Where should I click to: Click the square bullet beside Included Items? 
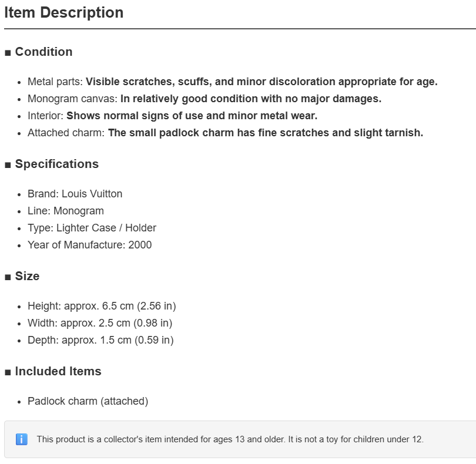coord(8,372)
